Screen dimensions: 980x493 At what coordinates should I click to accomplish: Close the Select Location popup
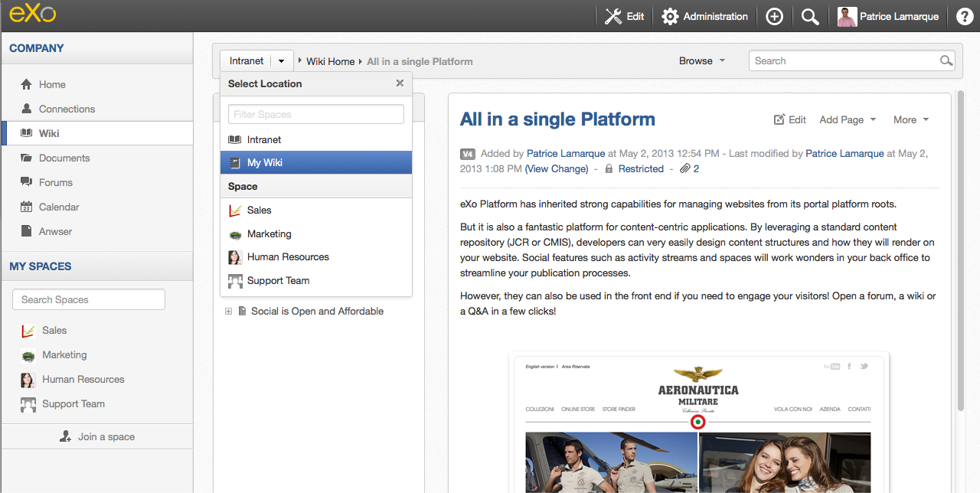coord(400,83)
